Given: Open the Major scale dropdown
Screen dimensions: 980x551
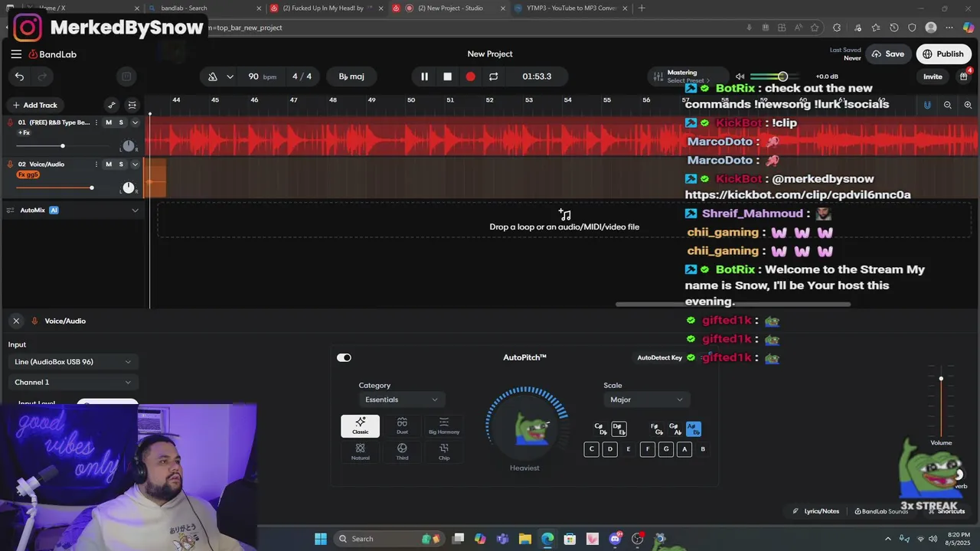Looking at the screenshot, I should point(645,399).
